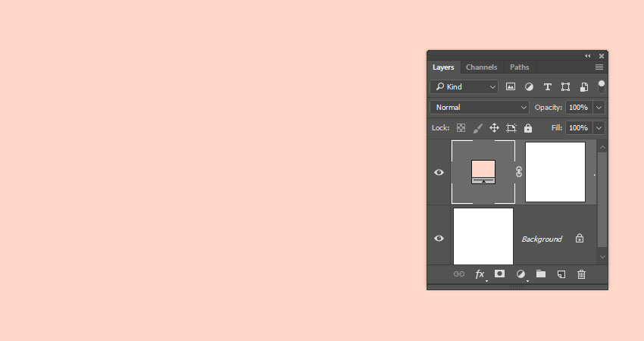Filter for smart objects
The width and height of the screenshot is (644, 341).
click(583, 86)
